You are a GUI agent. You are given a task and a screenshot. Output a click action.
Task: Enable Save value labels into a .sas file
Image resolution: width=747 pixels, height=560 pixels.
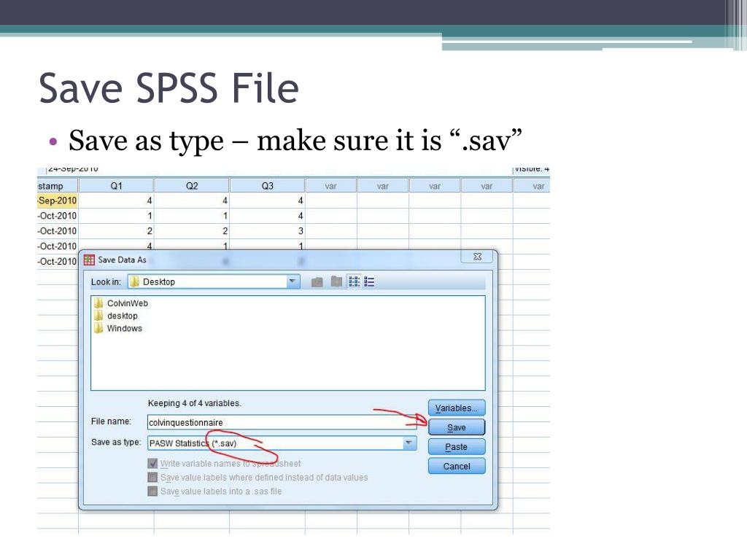(153, 491)
